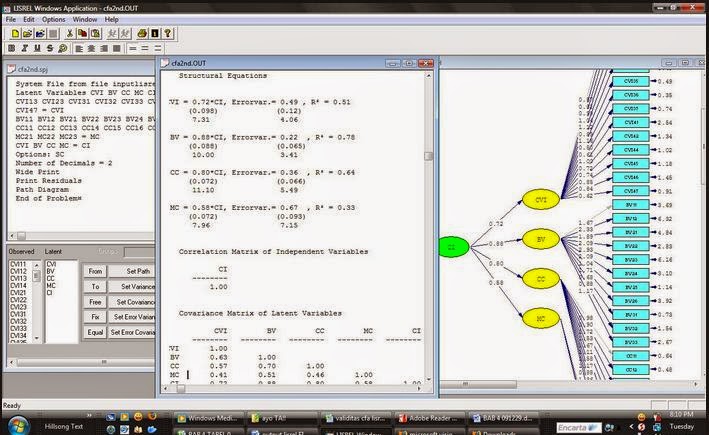Image resolution: width=709 pixels, height=435 pixels.
Task: Click the green CI latent node
Action: click(x=453, y=247)
